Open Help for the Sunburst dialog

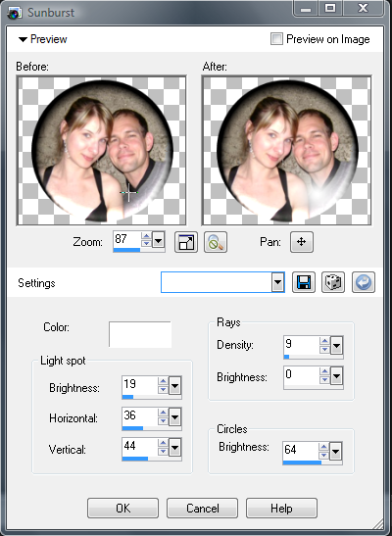coord(281,508)
